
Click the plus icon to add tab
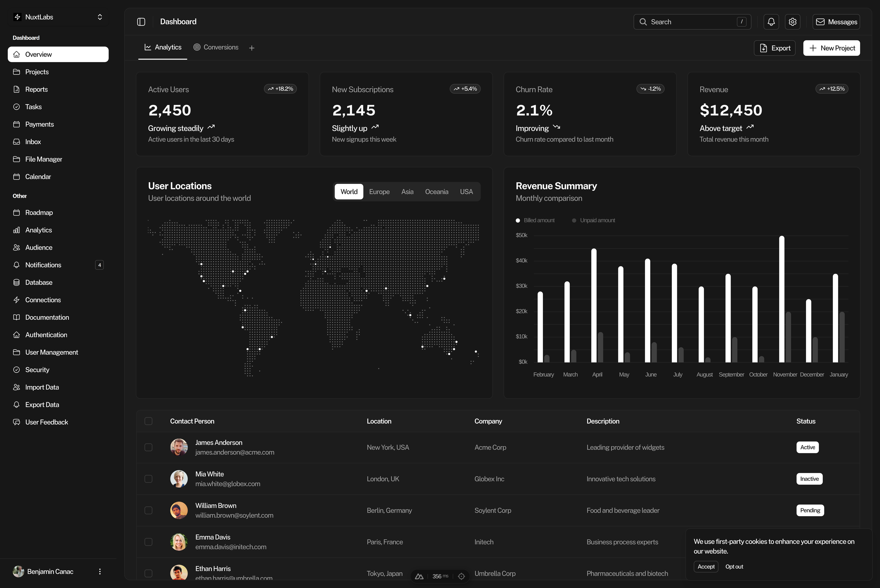(252, 48)
